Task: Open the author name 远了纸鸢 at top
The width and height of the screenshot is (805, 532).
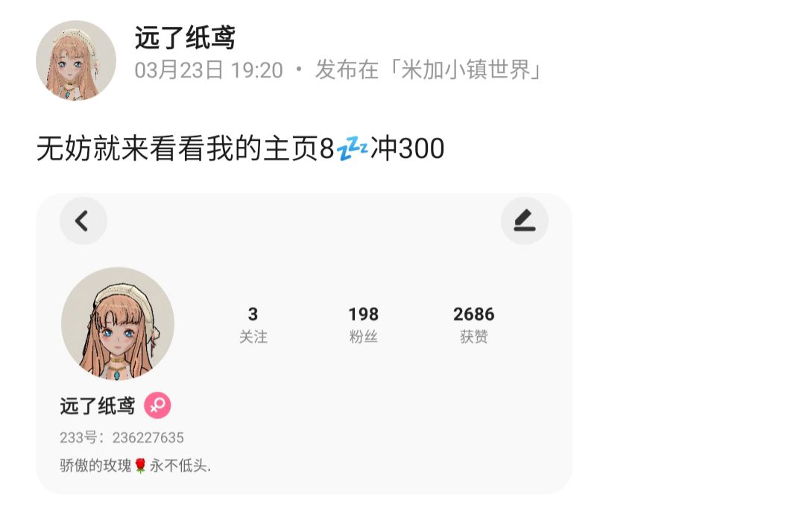Action: tap(185, 38)
